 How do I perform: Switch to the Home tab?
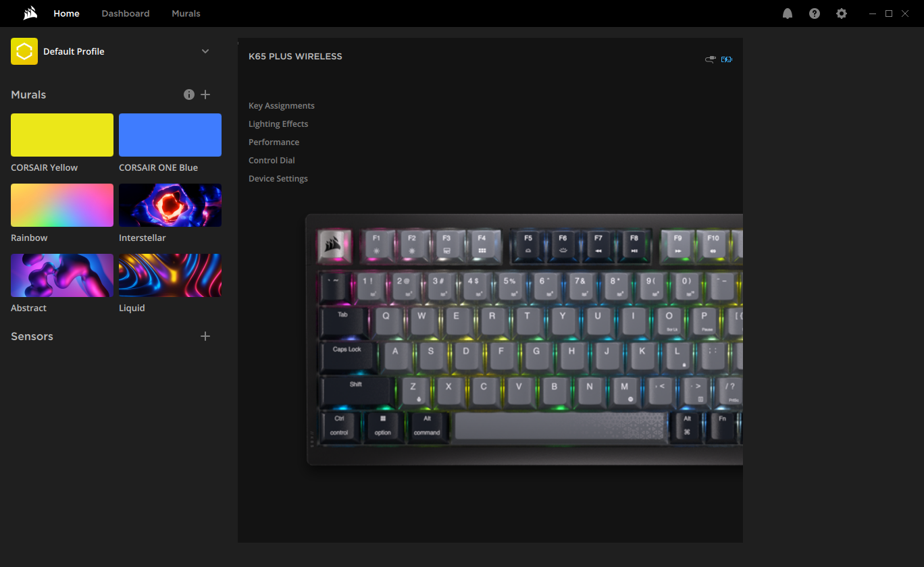[66, 13]
